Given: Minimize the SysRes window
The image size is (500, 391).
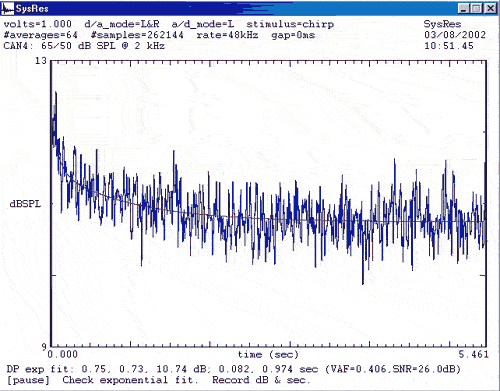Looking at the screenshot, I should coord(464,8).
